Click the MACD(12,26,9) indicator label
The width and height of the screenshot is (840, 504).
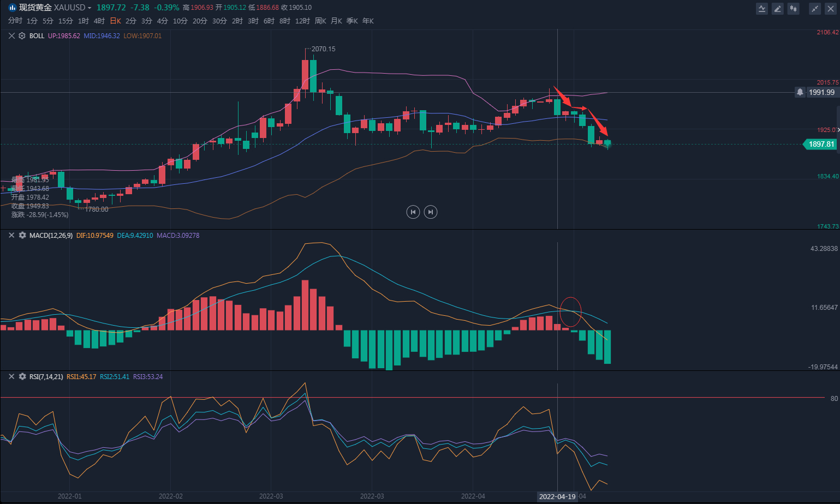pos(51,235)
